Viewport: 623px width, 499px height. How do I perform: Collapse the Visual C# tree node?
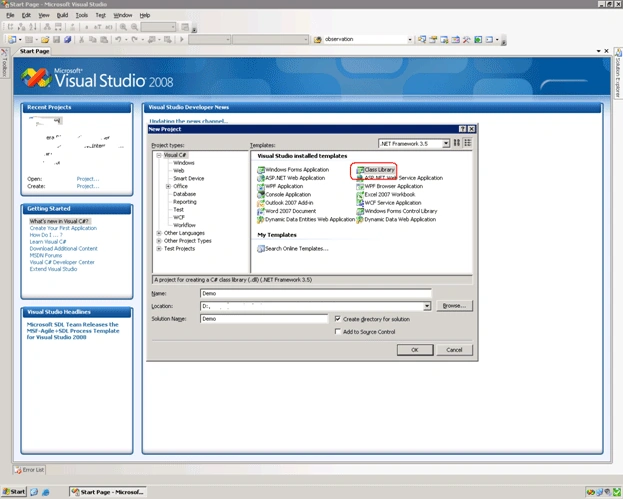point(159,155)
